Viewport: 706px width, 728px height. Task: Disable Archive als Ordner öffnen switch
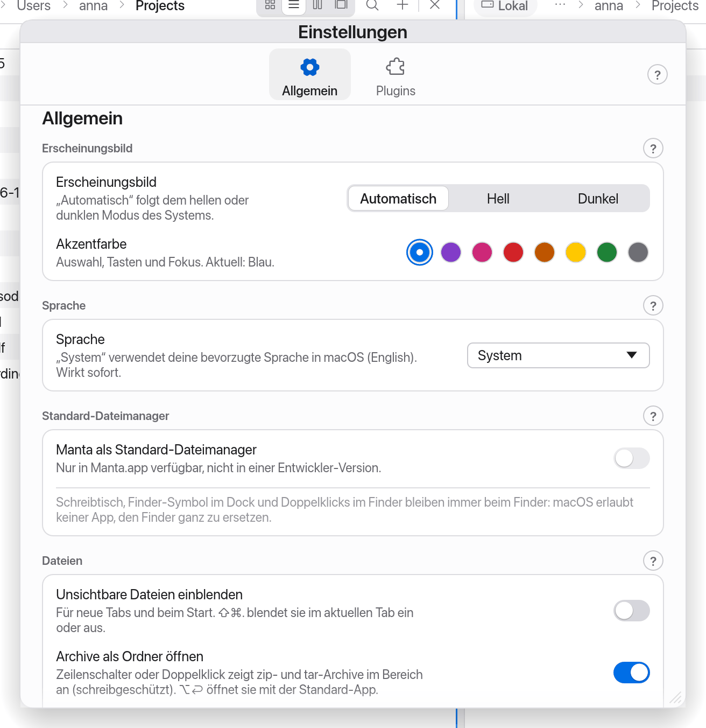(632, 673)
